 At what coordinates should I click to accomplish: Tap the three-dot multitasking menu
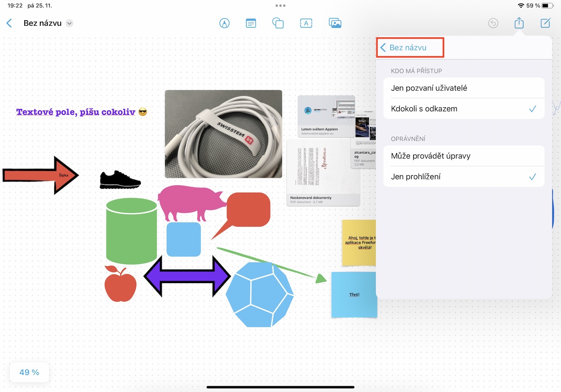[x=280, y=6]
